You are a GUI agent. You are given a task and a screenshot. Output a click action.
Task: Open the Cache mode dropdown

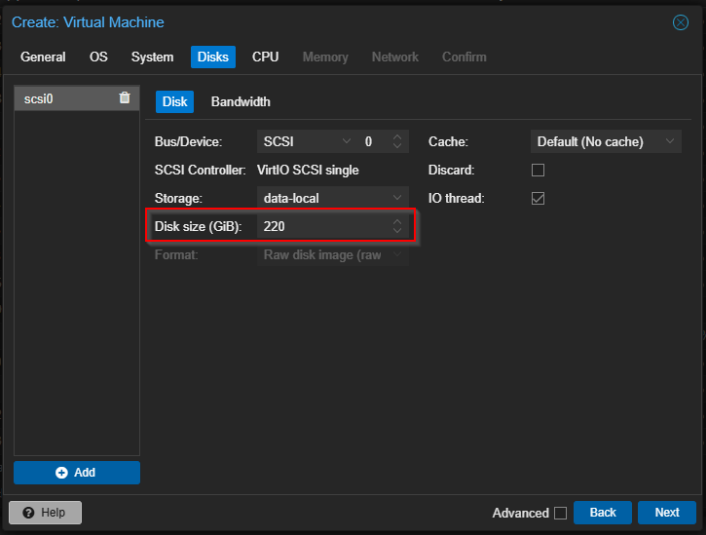pyautogui.click(x=605, y=142)
